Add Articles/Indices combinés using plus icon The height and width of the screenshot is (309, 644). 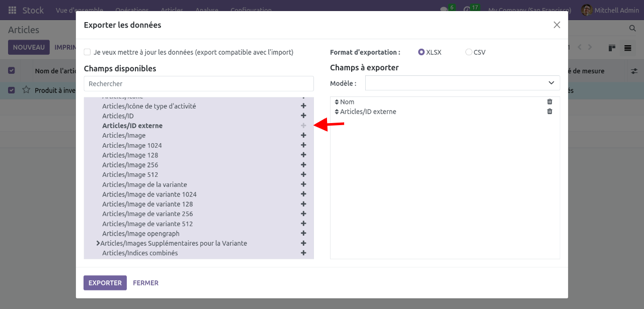pyautogui.click(x=303, y=253)
